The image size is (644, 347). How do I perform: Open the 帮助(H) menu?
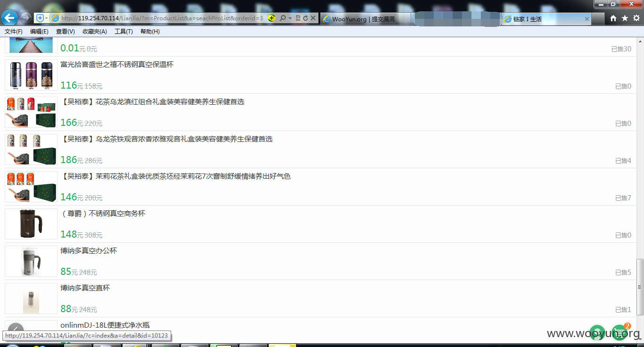150,32
